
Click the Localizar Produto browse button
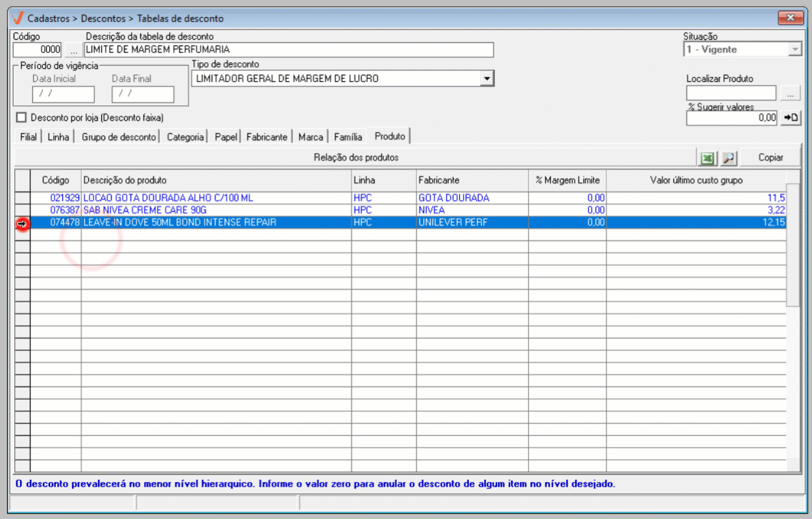790,94
